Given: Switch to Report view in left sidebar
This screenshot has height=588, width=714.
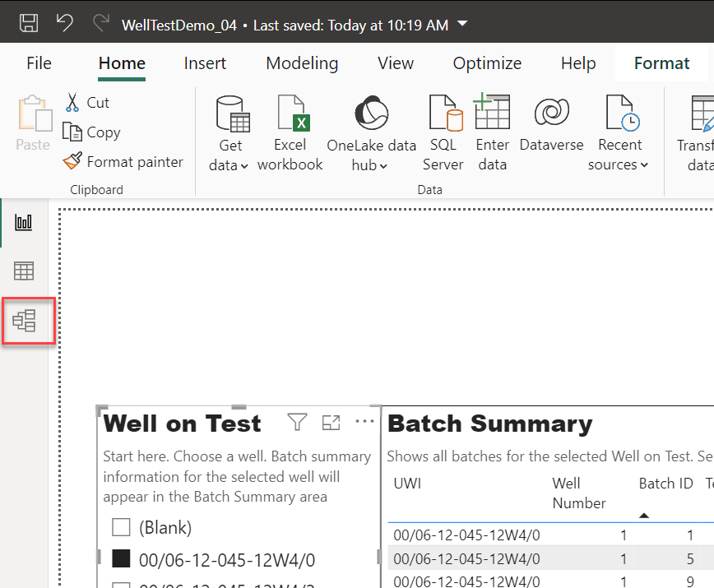Looking at the screenshot, I should click(25, 222).
